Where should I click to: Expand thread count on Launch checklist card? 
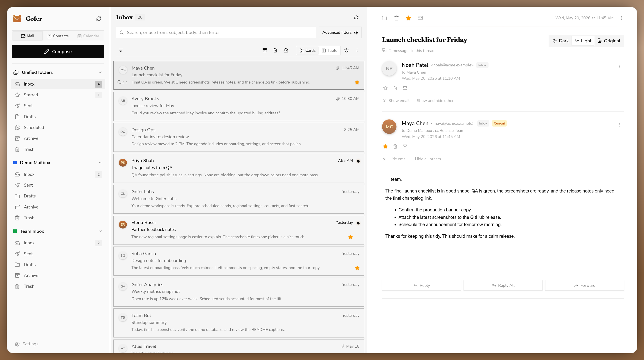coord(123,82)
